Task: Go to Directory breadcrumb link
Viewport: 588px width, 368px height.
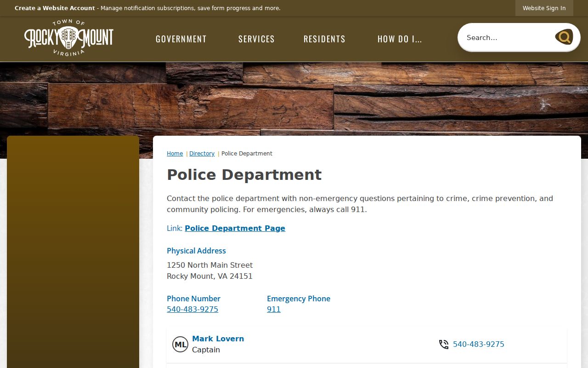Action: [x=202, y=154]
